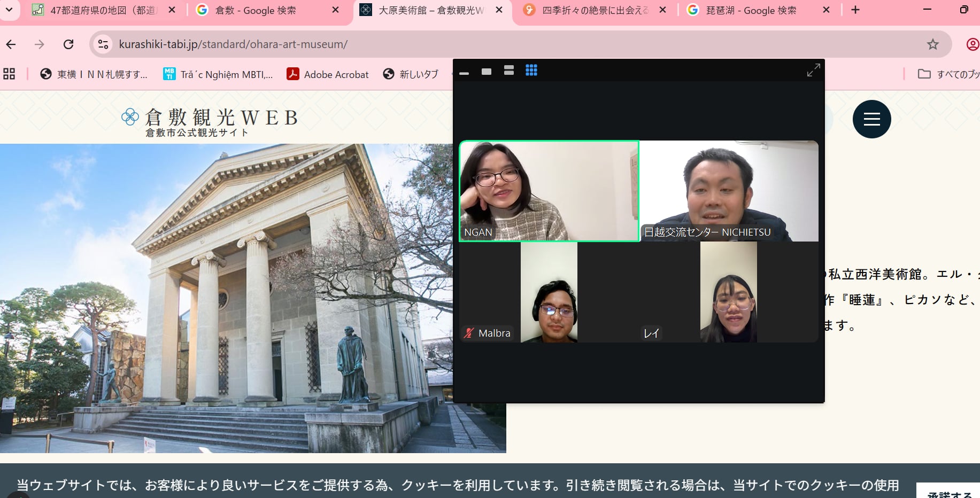Open a new browser tab
This screenshot has width=980, height=498.
click(855, 10)
